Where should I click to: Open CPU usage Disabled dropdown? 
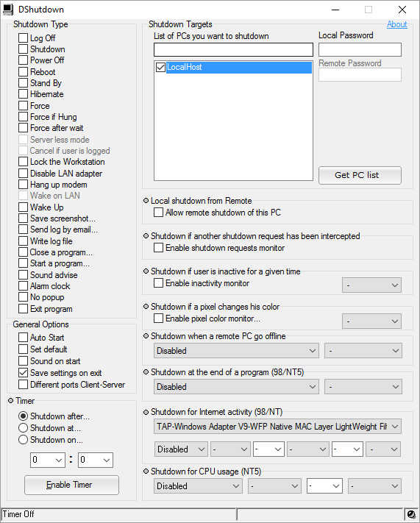198,486
